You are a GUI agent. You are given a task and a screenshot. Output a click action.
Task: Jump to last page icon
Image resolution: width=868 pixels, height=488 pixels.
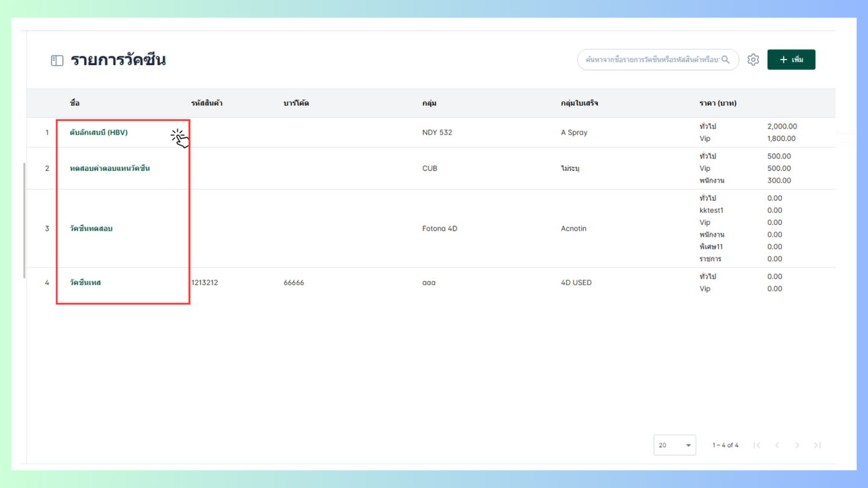[817, 445]
